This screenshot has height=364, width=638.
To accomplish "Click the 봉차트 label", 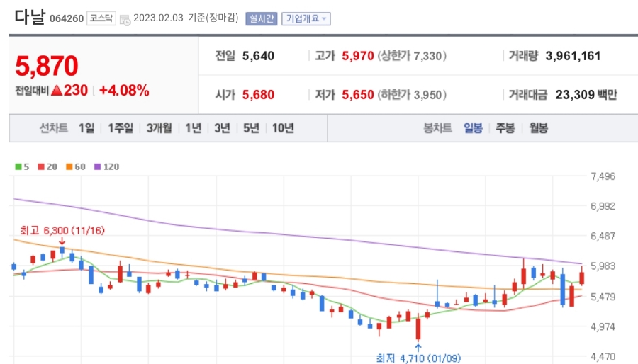I will pos(437,128).
